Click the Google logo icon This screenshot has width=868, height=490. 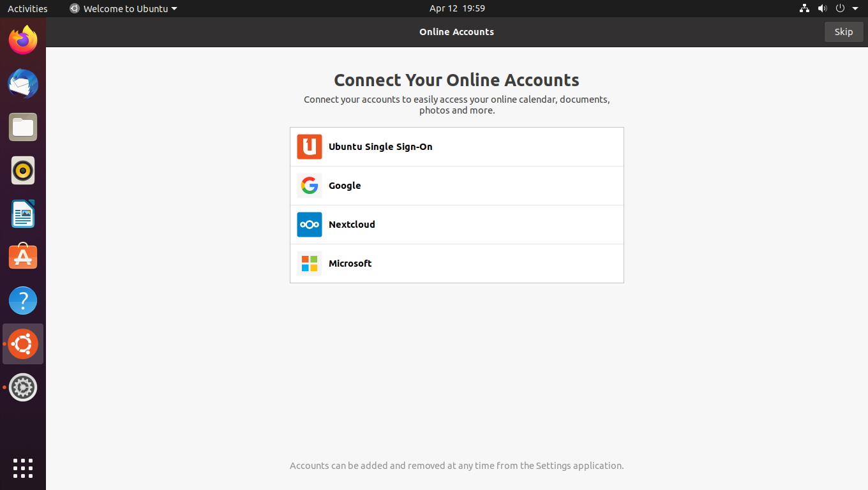coord(309,186)
